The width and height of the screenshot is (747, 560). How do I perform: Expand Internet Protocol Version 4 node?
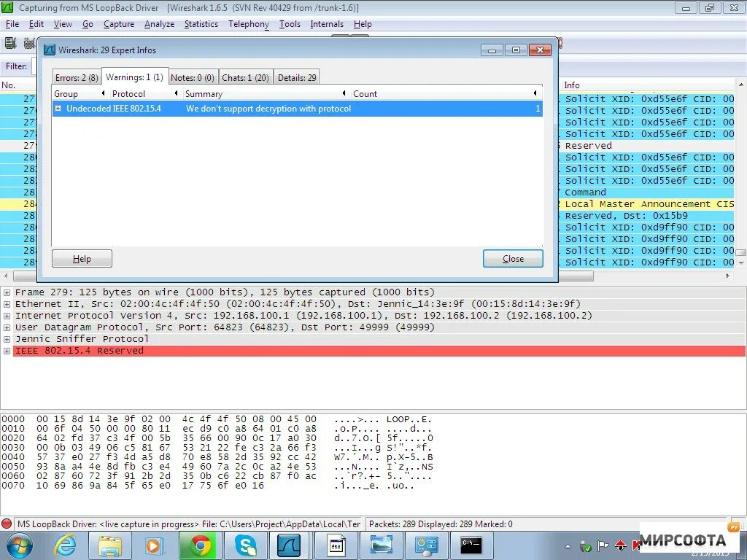[7, 316]
